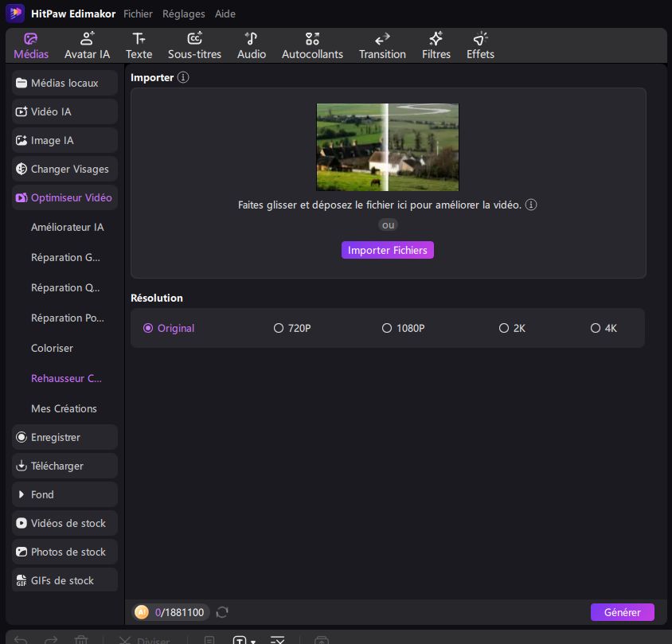Image resolution: width=672 pixels, height=644 pixels.
Task: Click the Vidéo IA icon
Action: click(21, 111)
